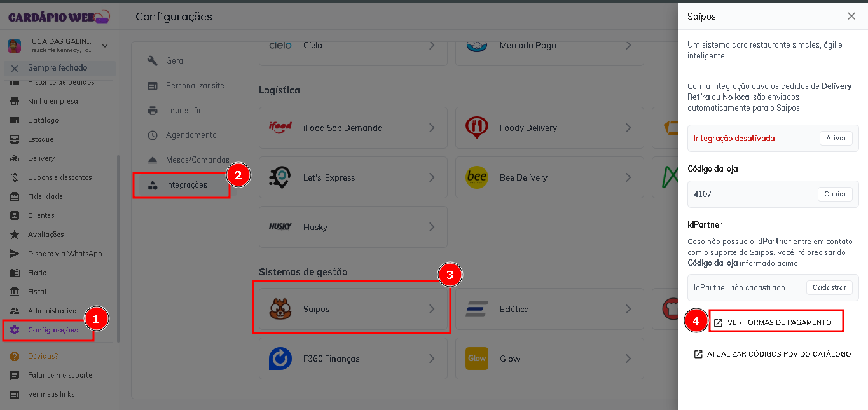Click the Let's! Express logo icon
The height and width of the screenshot is (410, 868).
tap(280, 177)
